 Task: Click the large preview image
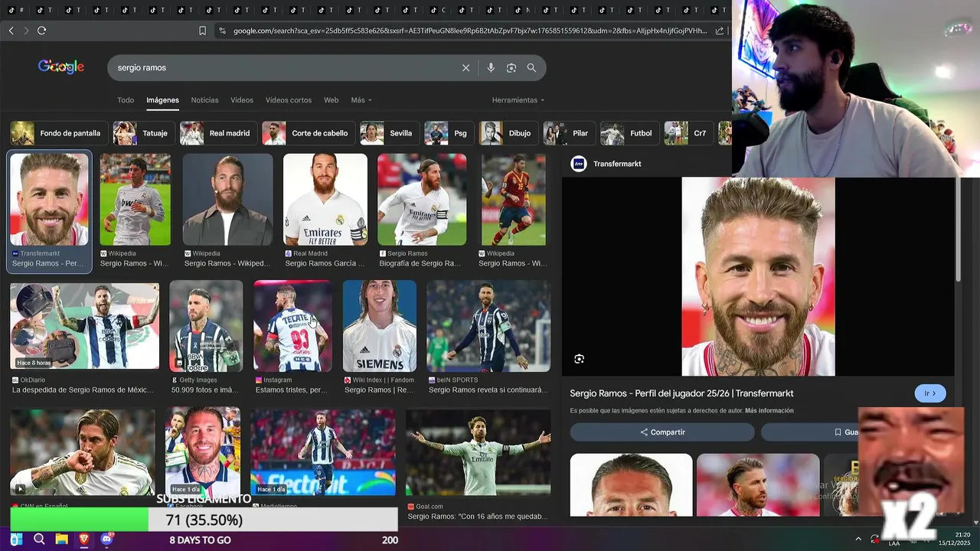(x=758, y=277)
